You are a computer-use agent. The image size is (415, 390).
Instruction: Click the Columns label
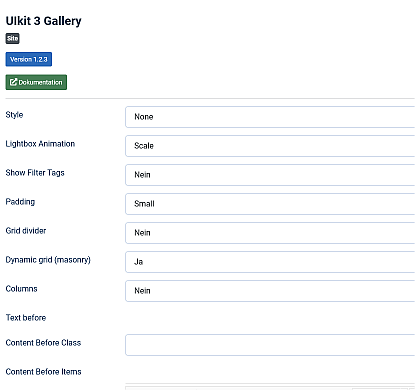[21, 289]
